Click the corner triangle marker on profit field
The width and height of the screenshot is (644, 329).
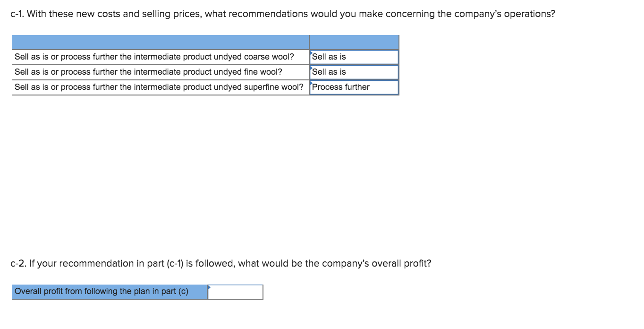[210, 286]
